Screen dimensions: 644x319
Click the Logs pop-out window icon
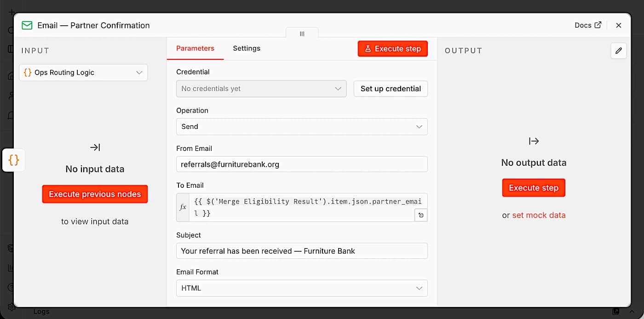(x=615, y=312)
